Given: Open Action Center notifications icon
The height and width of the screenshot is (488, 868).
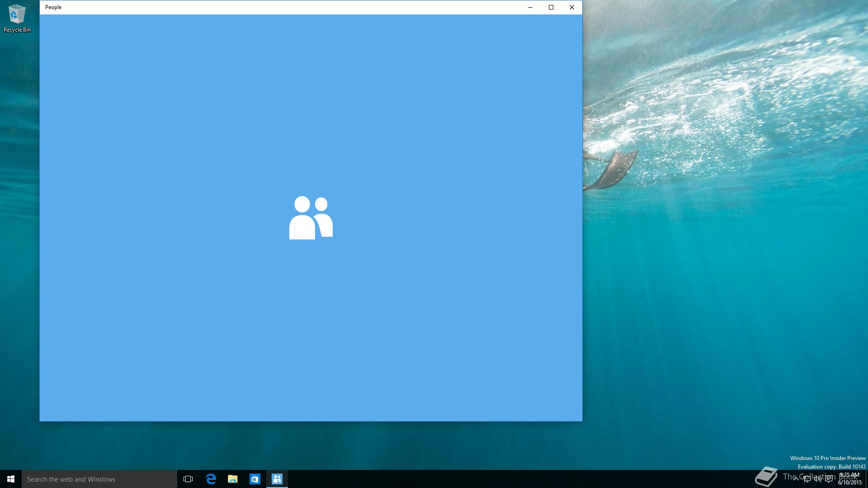Looking at the screenshot, I should pos(829,479).
